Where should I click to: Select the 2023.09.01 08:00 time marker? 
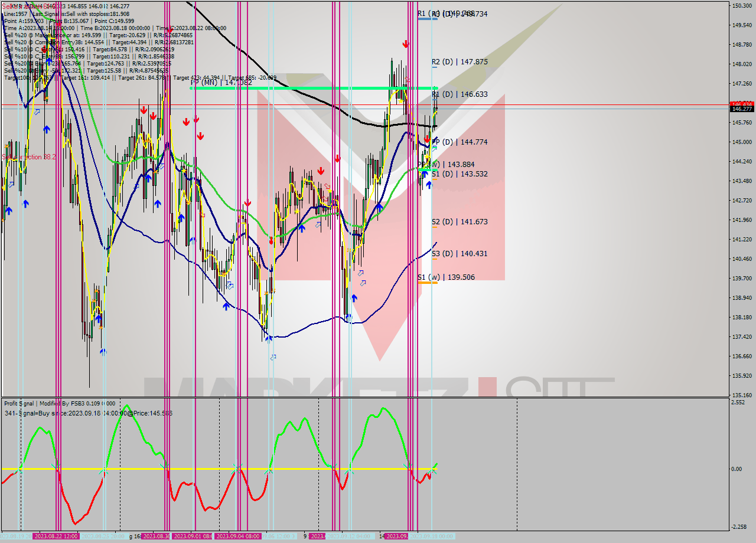pyautogui.click(x=192, y=536)
